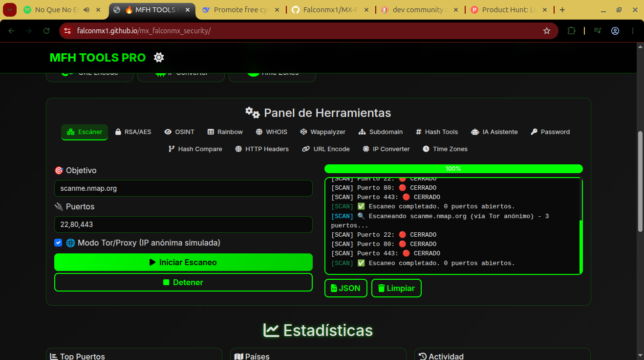The height and width of the screenshot is (360, 644).
Task: Open the Escáner tab
Action: tap(85, 132)
